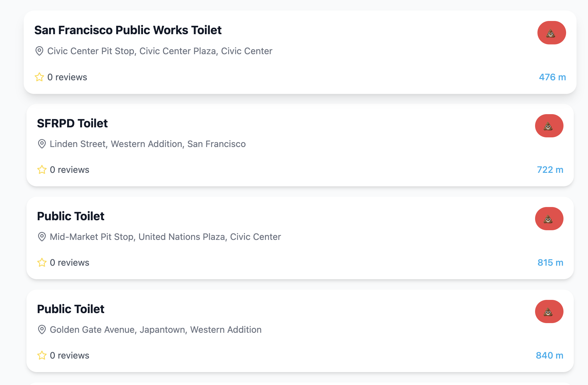Viewport: 588px width, 385px height.
Task: Click the location pin beside Civic Center Pit Stop
Action: click(x=39, y=51)
